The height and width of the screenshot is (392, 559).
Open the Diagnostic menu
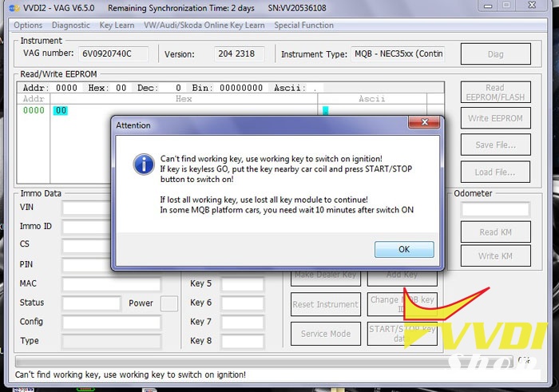point(70,26)
